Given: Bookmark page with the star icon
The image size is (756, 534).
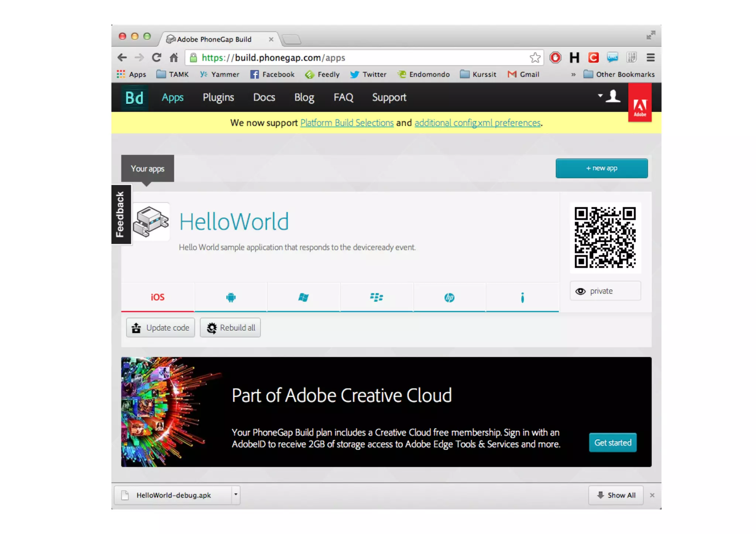Looking at the screenshot, I should click(x=535, y=58).
